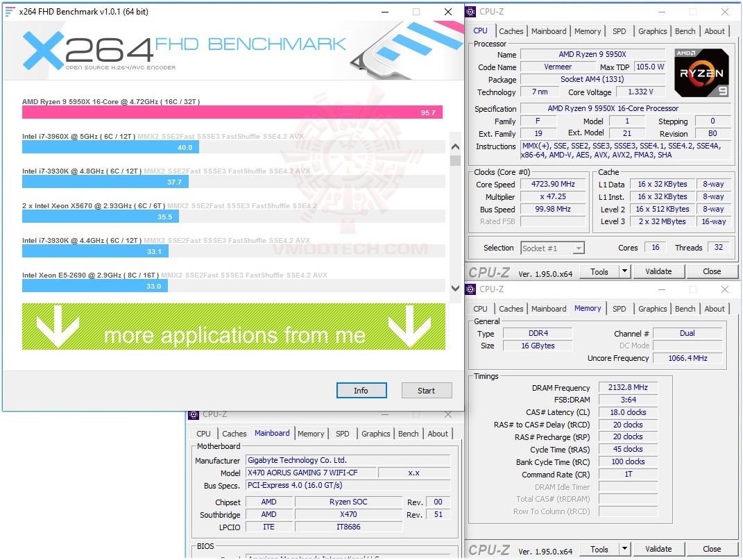This screenshot has width=743, height=560.
Task: Click the Bus Specs 'PCI-Express 4.0 (16.0 GT/s)'
Action: pos(348,486)
